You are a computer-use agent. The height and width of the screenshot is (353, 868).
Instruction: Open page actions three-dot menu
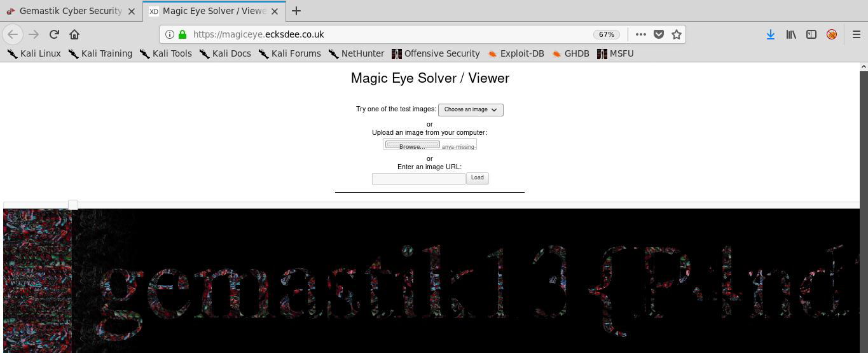coord(640,34)
